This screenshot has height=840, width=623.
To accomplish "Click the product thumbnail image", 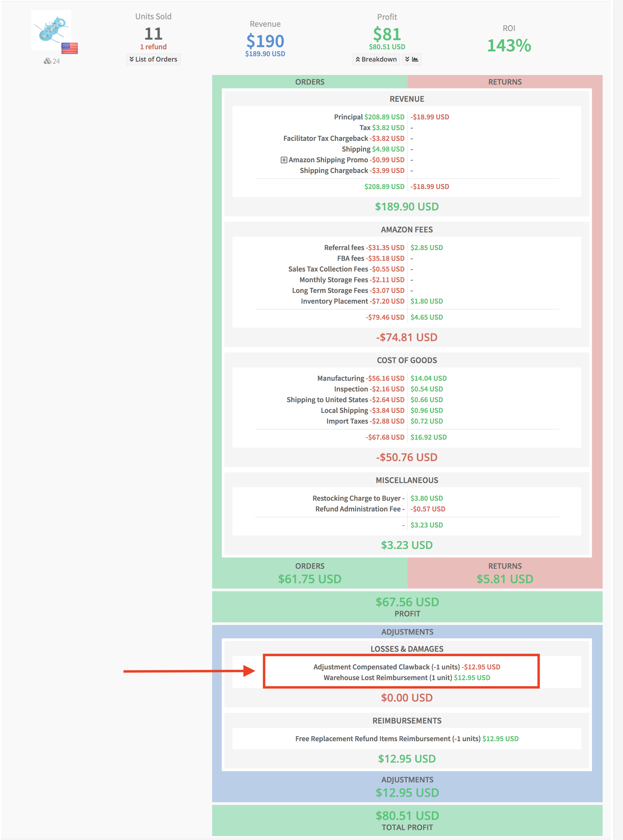I will 51,29.
